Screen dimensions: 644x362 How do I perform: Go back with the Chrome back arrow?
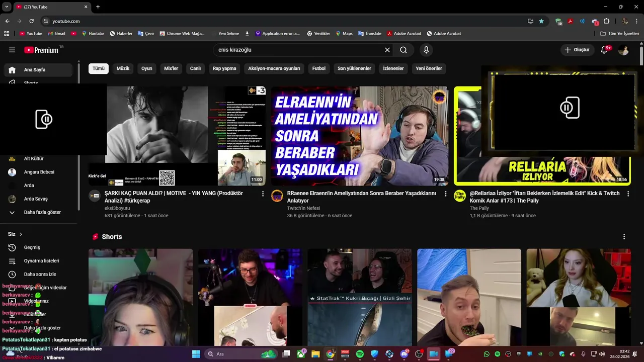7,21
